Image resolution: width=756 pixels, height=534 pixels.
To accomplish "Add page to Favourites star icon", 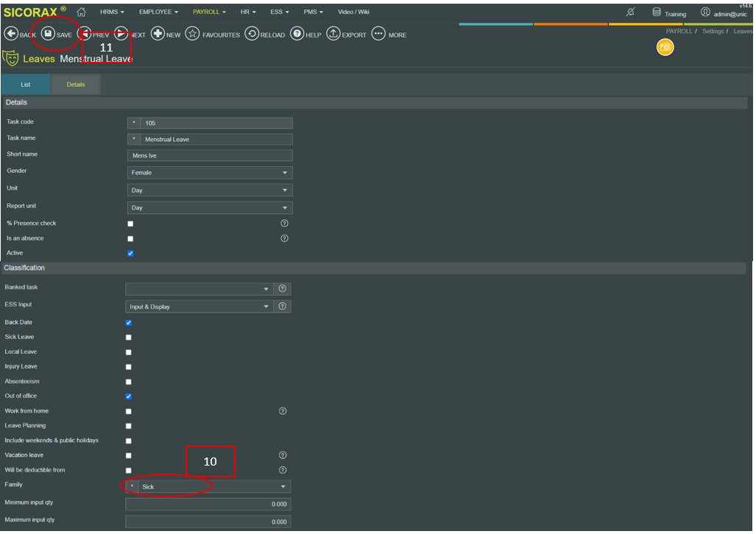I will click(x=192, y=34).
